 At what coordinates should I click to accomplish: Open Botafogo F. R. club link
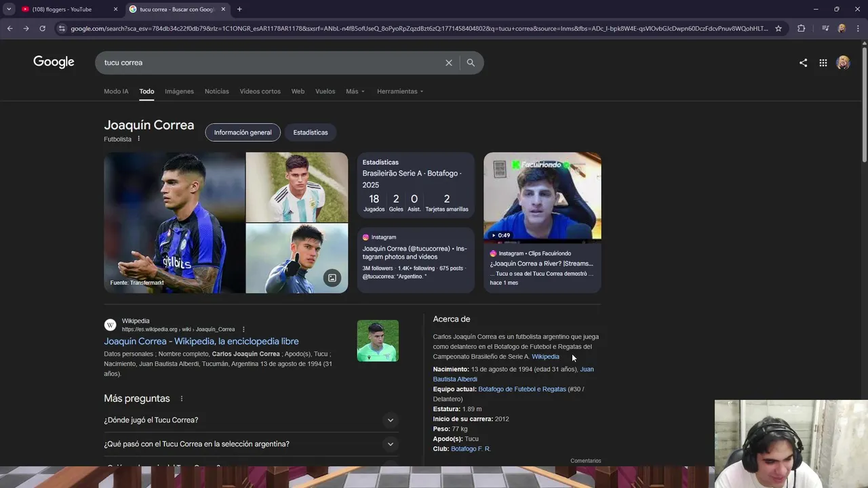point(471,449)
